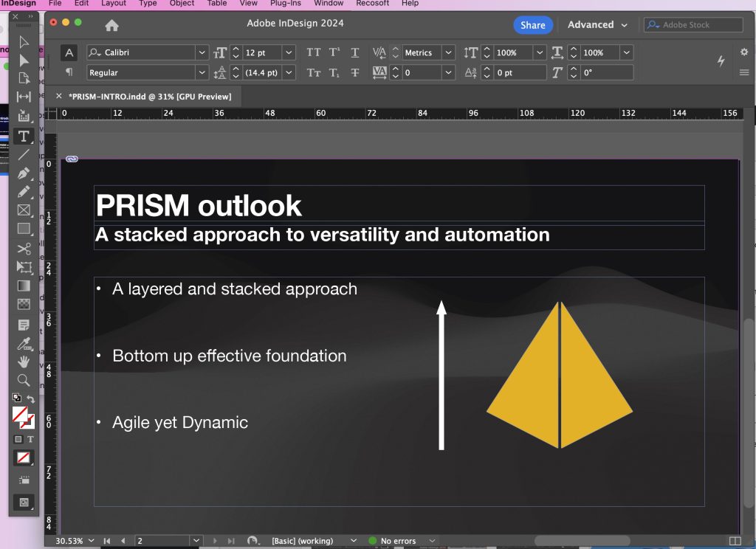Viewport: 756px width, 549px height.
Task: Select the Zoom magnifier tool
Action: 24,380
